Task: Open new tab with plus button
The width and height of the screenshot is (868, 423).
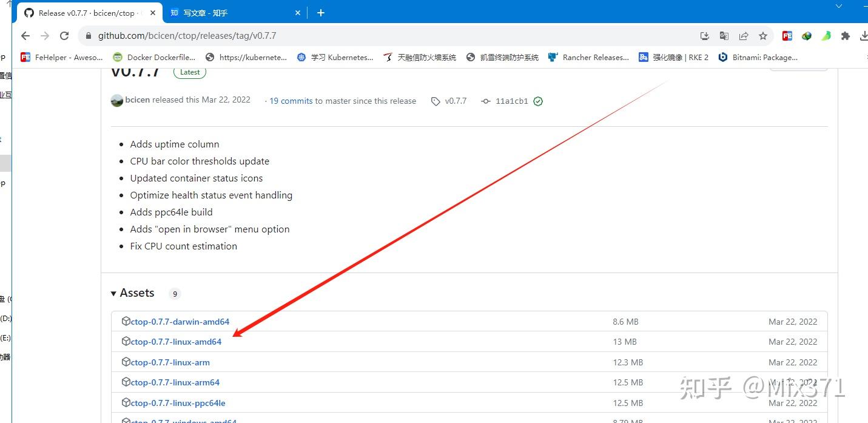Action: [x=321, y=13]
